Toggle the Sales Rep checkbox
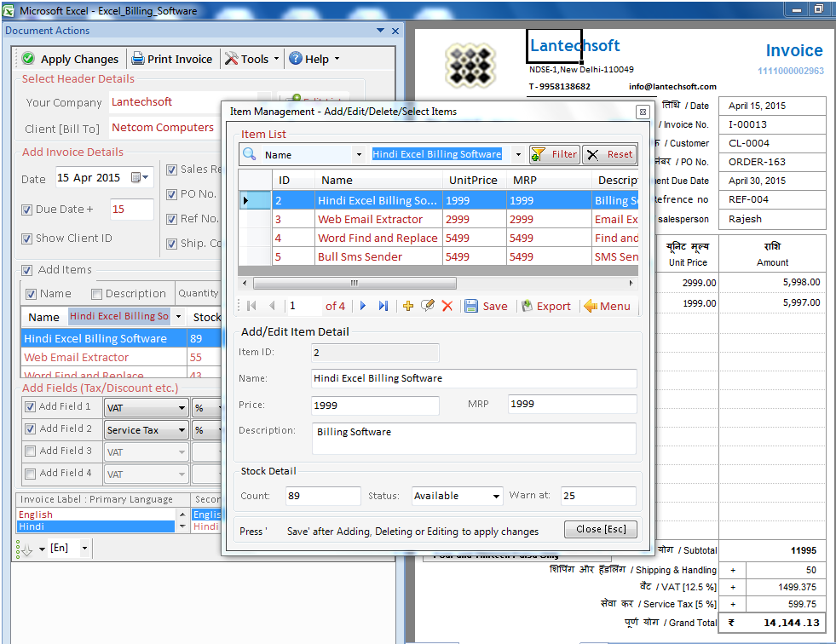Image resolution: width=836 pixels, height=644 pixels. 171,170
